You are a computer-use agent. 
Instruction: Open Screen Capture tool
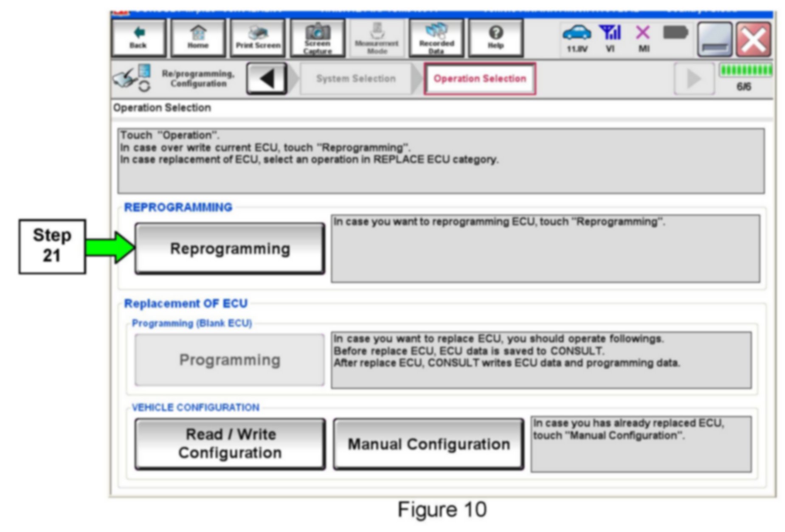point(317,38)
